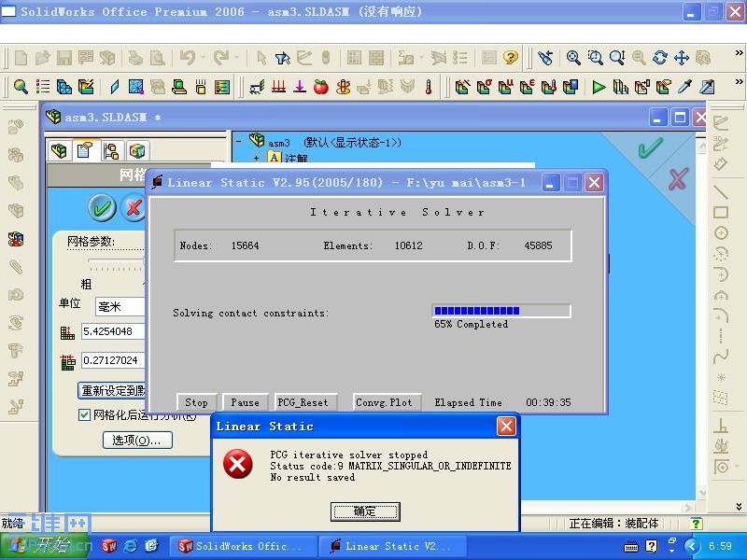The image size is (747, 560).
Task: Choose the Zoom to Area icon
Action: 595,58
